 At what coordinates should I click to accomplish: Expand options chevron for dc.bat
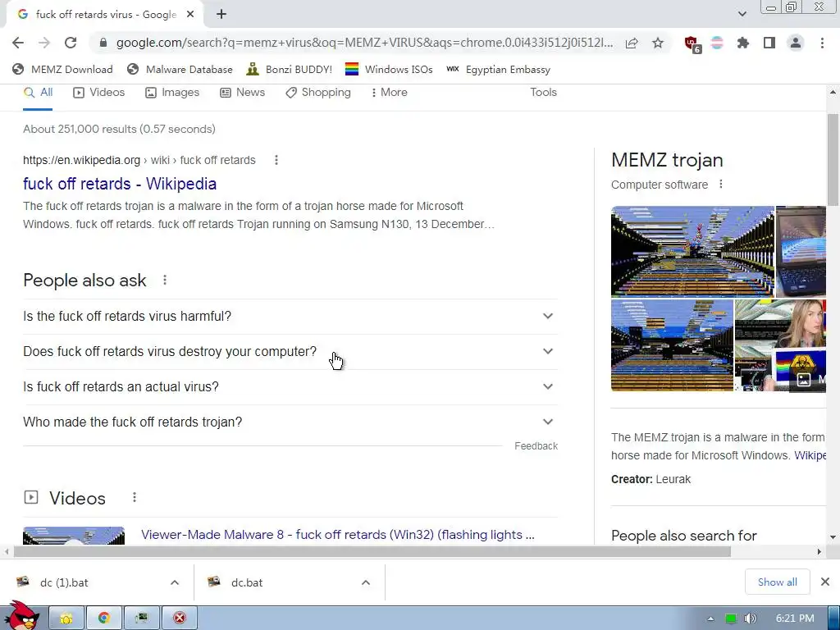coord(366,582)
